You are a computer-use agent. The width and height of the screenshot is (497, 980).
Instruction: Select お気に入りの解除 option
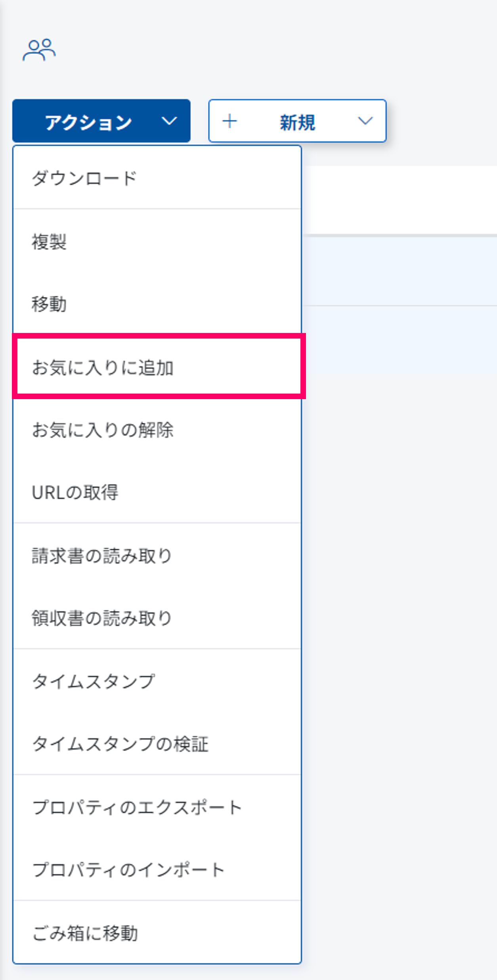[103, 430]
